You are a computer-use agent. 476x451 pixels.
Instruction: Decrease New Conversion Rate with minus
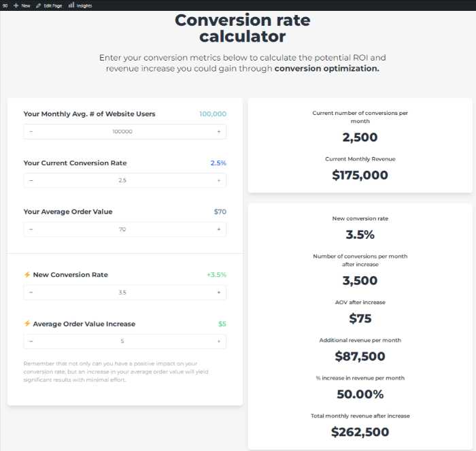coord(31,293)
